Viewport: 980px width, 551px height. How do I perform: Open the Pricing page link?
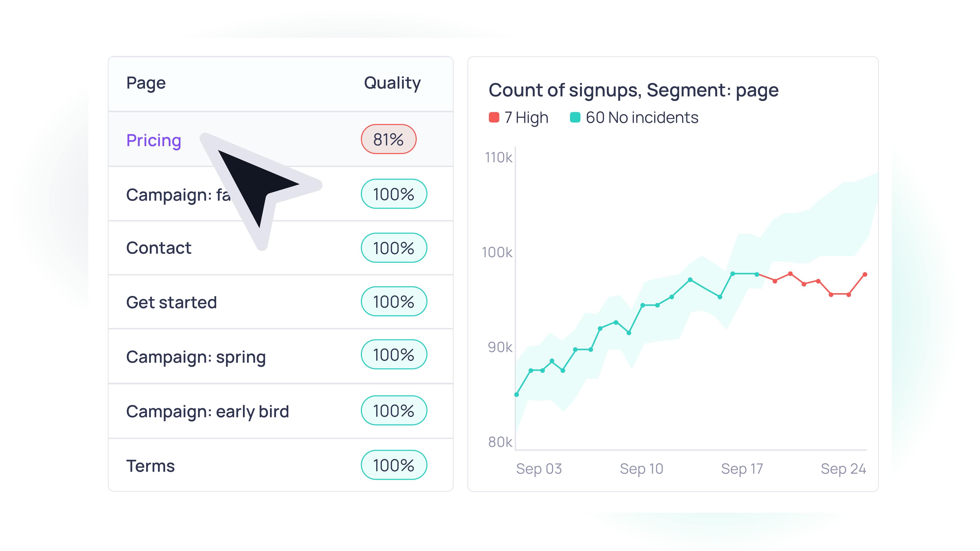(x=153, y=140)
